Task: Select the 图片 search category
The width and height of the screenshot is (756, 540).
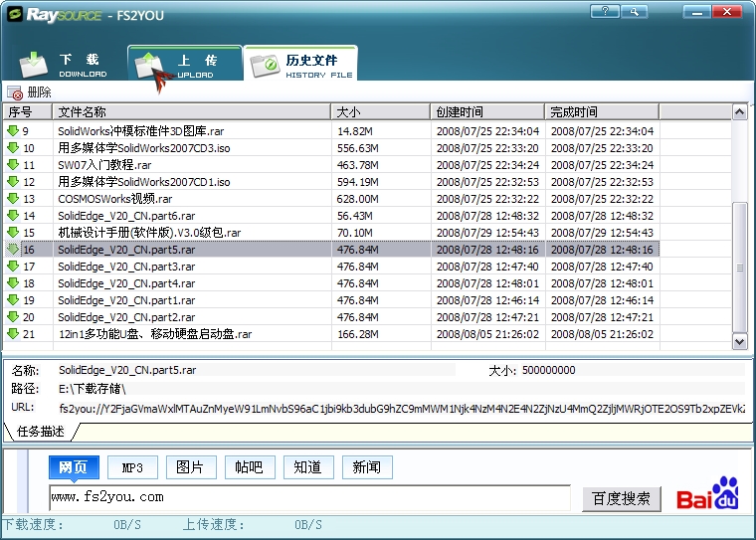Action: [191, 467]
